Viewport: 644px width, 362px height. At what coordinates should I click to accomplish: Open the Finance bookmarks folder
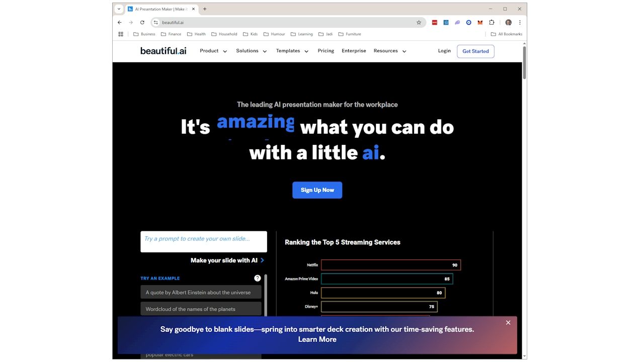(x=171, y=34)
